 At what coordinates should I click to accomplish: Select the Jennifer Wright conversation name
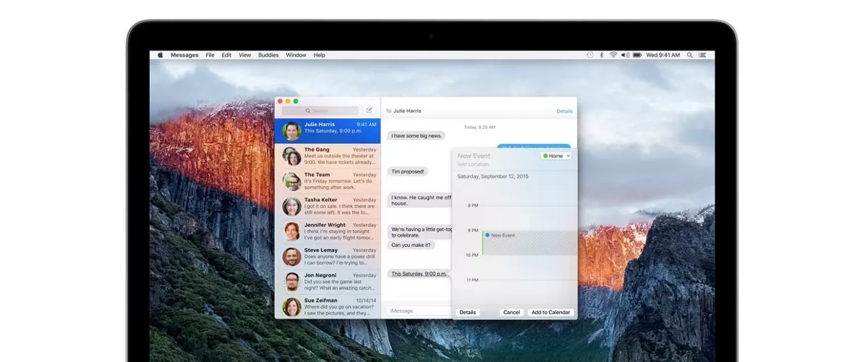tap(325, 225)
